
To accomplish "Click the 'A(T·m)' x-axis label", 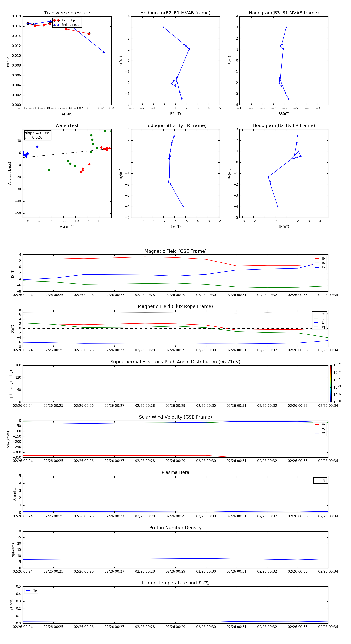I will pos(67,114).
